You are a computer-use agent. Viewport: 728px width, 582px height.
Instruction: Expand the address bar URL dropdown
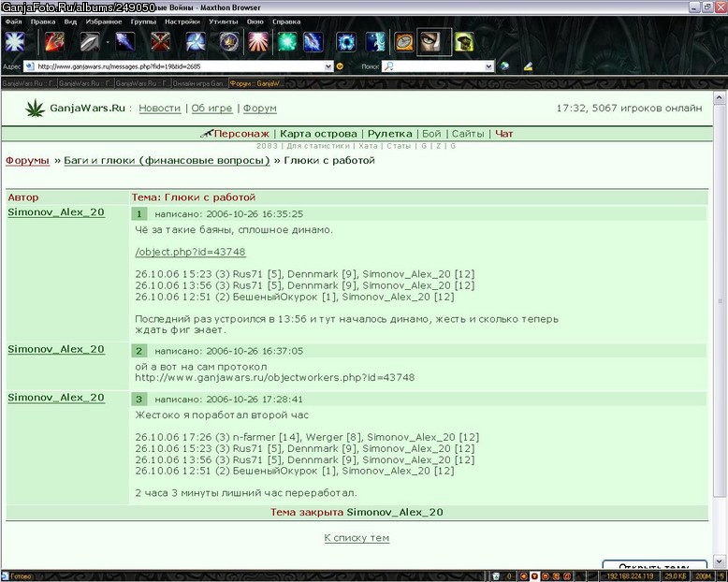(328, 66)
